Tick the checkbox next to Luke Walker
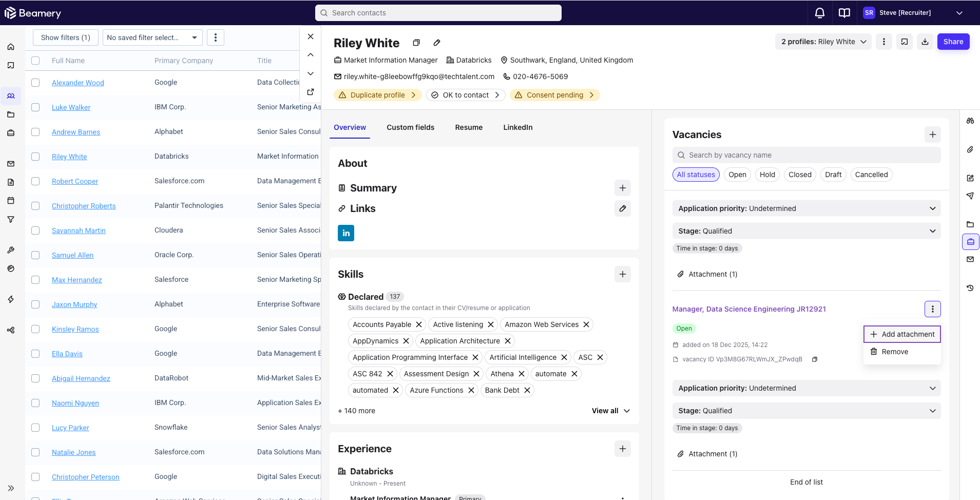 click(x=35, y=107)
